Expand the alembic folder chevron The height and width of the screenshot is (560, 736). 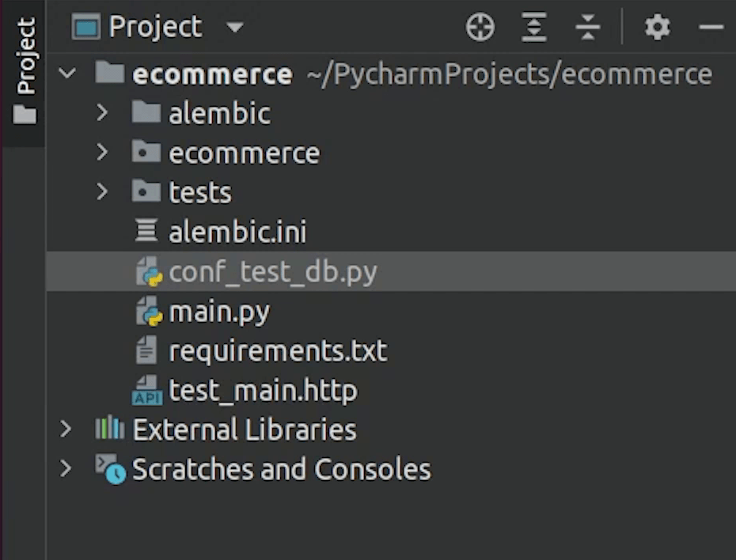pyautogui.click(x=101, y=113)
